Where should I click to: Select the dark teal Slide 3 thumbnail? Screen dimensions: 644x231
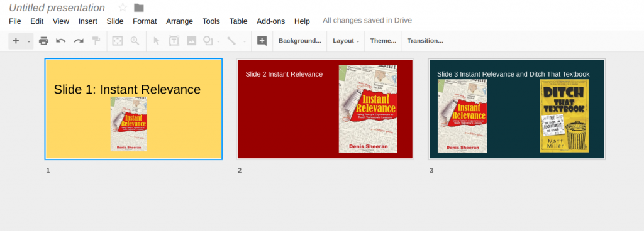click(x=517, y=109)
